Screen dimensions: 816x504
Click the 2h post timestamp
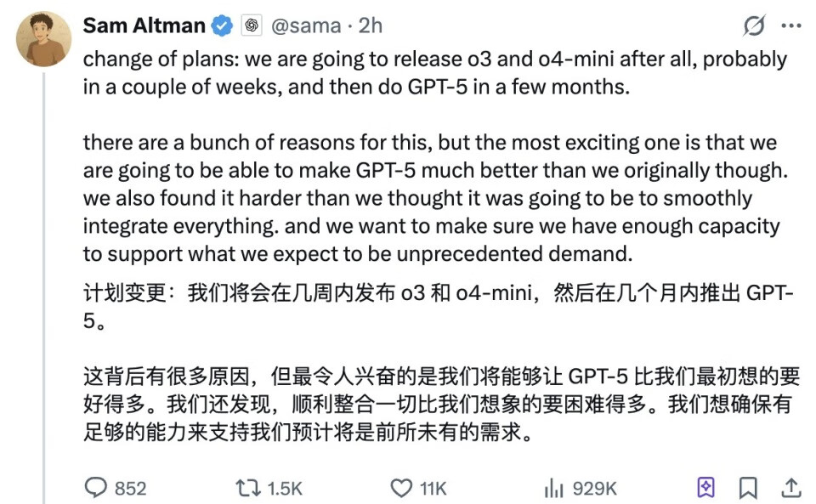(x=371, y=26)
